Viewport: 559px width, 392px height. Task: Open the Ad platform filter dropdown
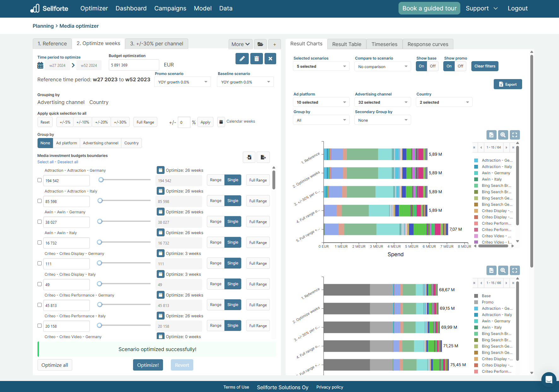321,102
